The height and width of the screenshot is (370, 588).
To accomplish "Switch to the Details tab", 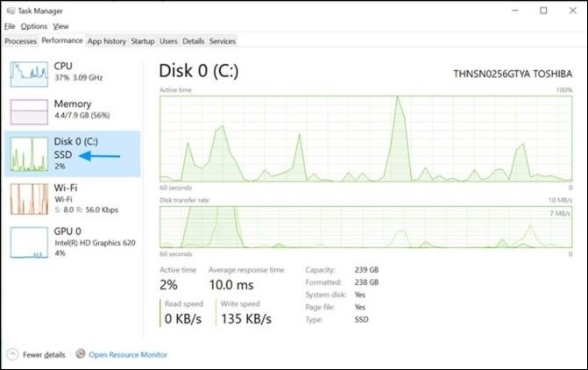I will [193, 41].
